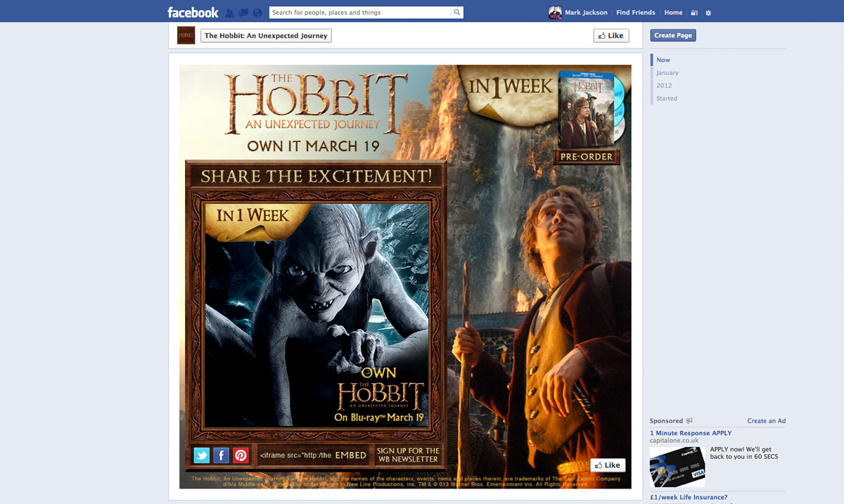Click Like button over the Bilbo image
The height and width of the screenshot is (504, 844).
click(608, 465)
